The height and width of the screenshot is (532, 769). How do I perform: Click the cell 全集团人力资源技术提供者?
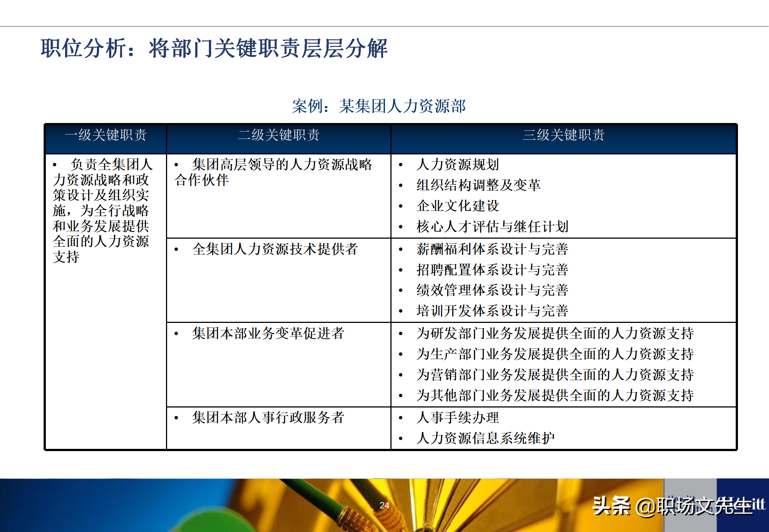coord(279,280)
